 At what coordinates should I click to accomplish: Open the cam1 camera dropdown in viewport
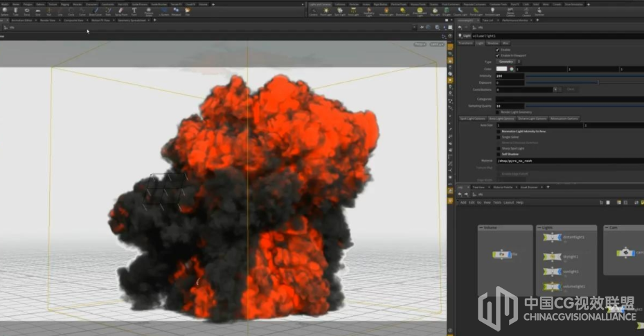tap(436, 44)
